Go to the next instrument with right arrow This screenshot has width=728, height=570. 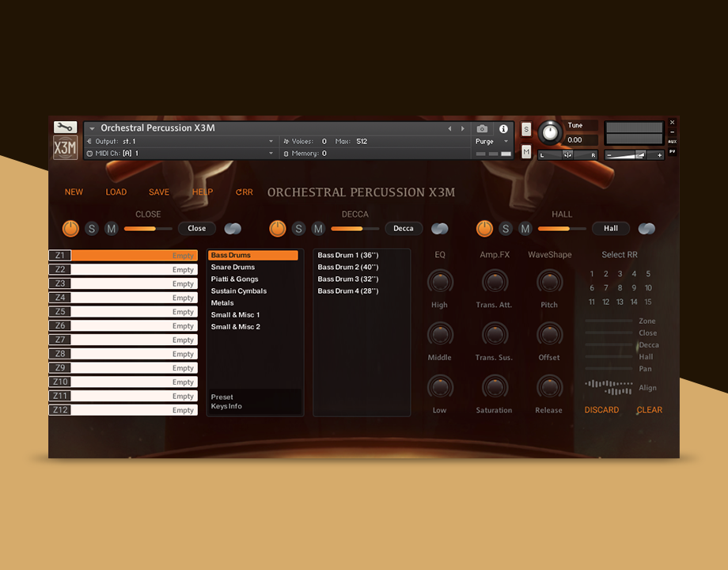tap(463, 128)
